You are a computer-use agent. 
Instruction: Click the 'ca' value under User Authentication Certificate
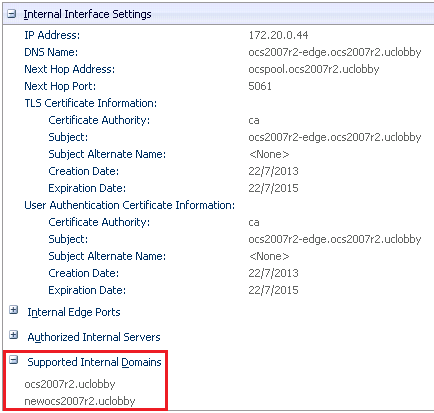254,223
